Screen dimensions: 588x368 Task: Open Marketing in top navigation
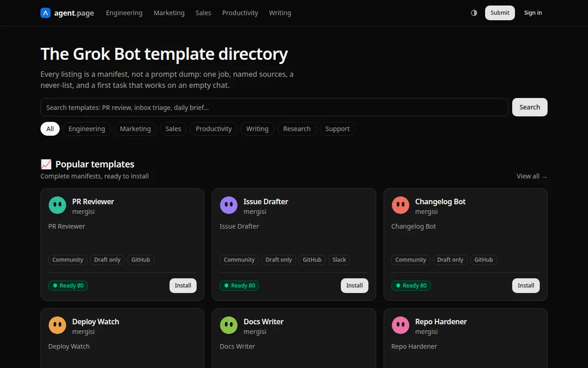[169, 13]
